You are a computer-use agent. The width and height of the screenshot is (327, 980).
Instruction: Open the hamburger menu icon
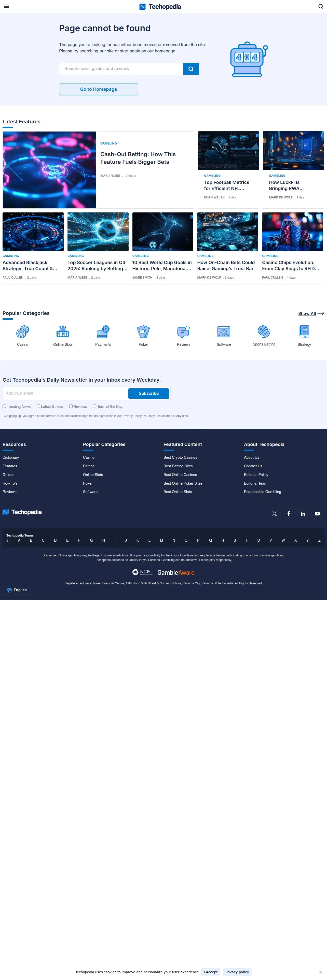(x=6, y=6)
